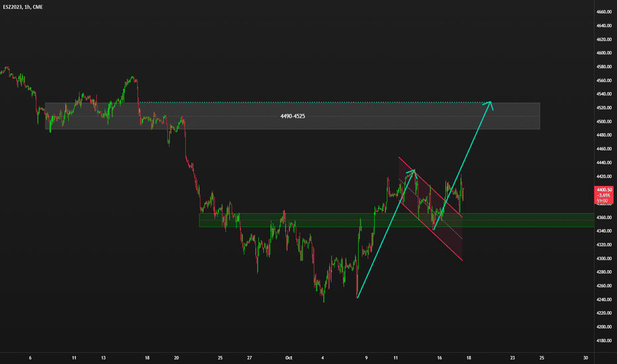
Task: Click the 30 date label on time axis
Action: (x=585, y=357)
